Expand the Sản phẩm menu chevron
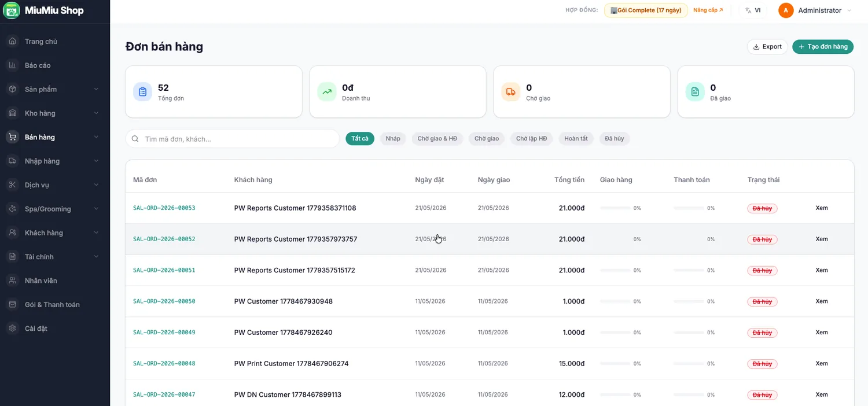This screenshot has width=868, height=406. 96,89
